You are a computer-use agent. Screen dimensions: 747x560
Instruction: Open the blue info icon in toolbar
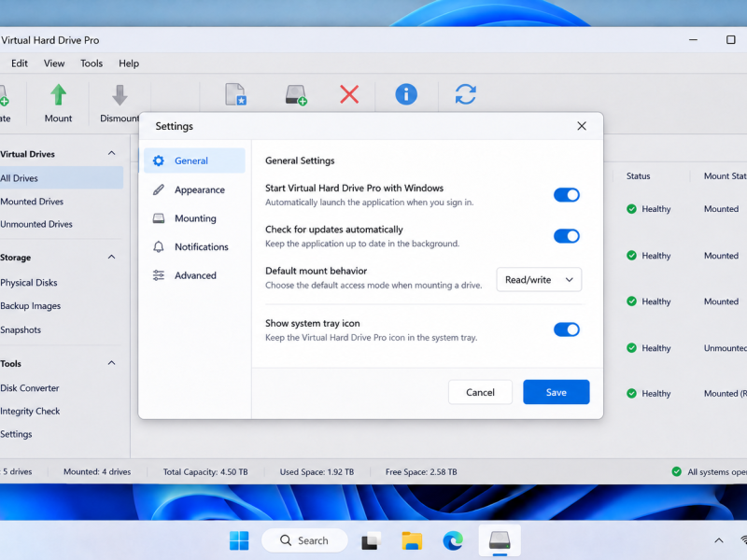pyautogui.click(x=406, y=94)
